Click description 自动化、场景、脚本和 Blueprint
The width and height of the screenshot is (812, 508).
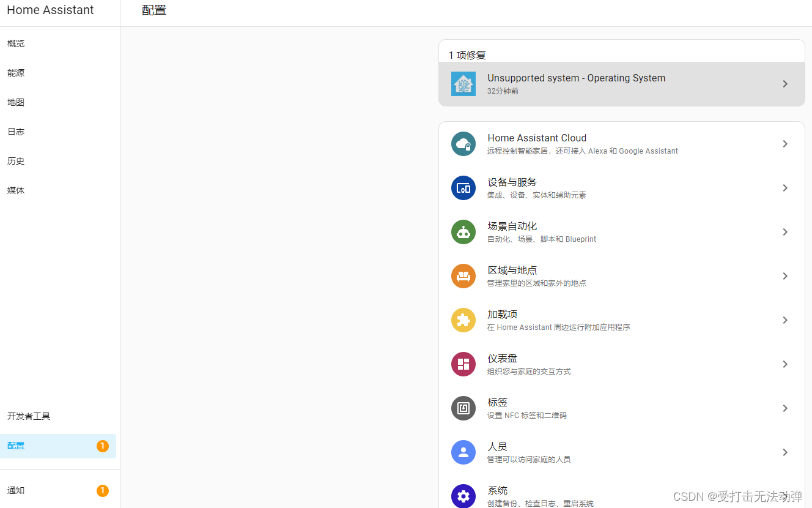point(542,239)
